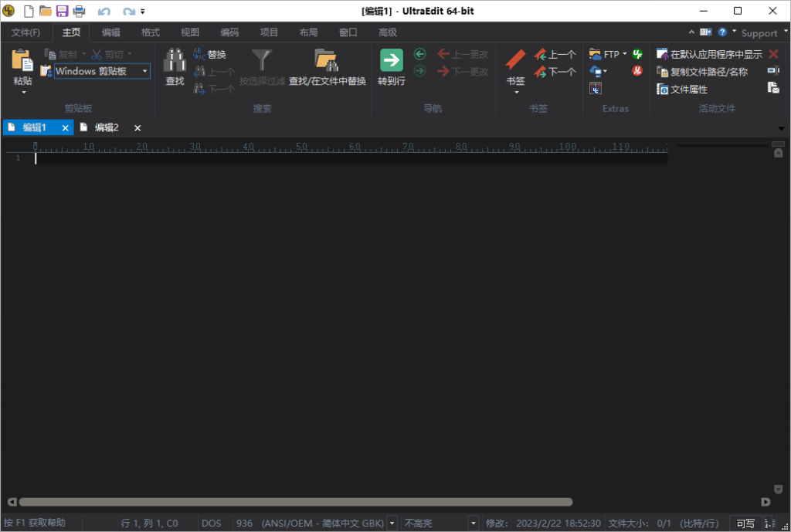Open the FTP folder icon in Extras

coord(595,54)
